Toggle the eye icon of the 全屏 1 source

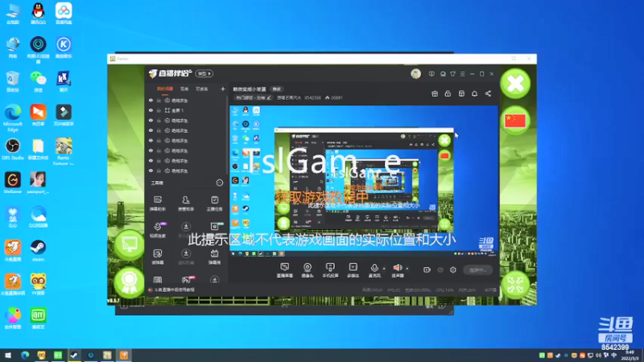pos(151,110)
